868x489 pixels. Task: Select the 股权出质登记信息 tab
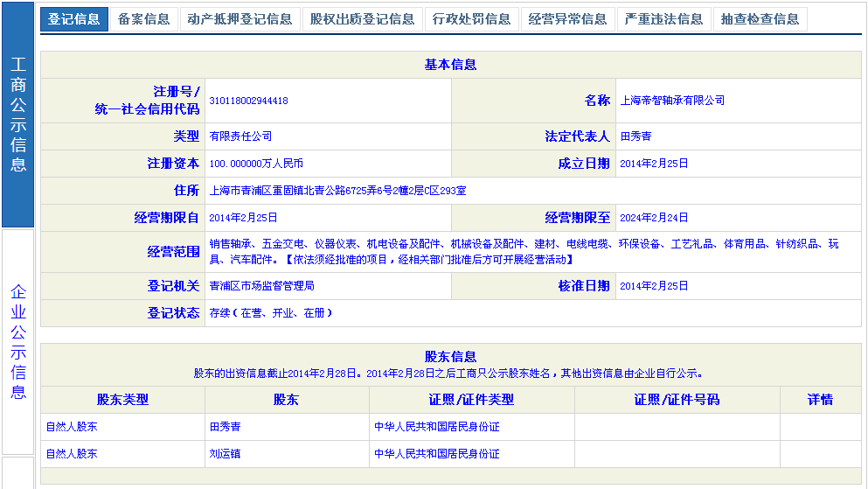(362, 19)
